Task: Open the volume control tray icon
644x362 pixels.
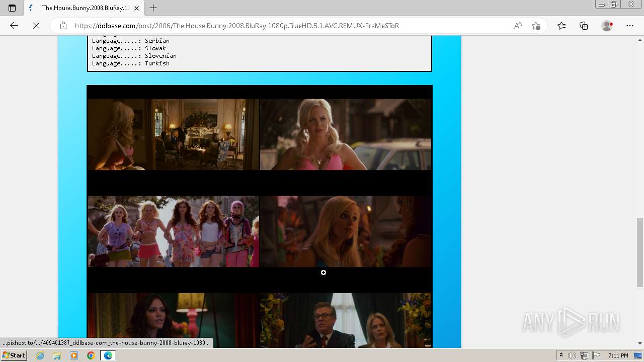Action: pyautogui.click(x=572, y=355)
